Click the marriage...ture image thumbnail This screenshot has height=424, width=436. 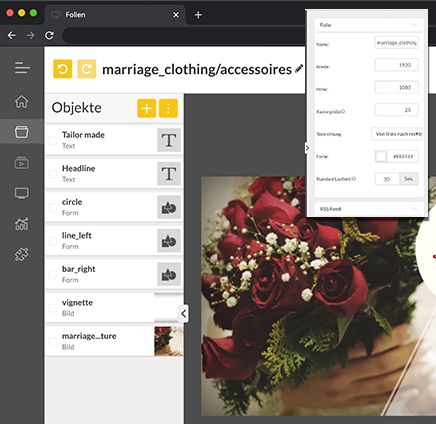click(x=169, y=341)
